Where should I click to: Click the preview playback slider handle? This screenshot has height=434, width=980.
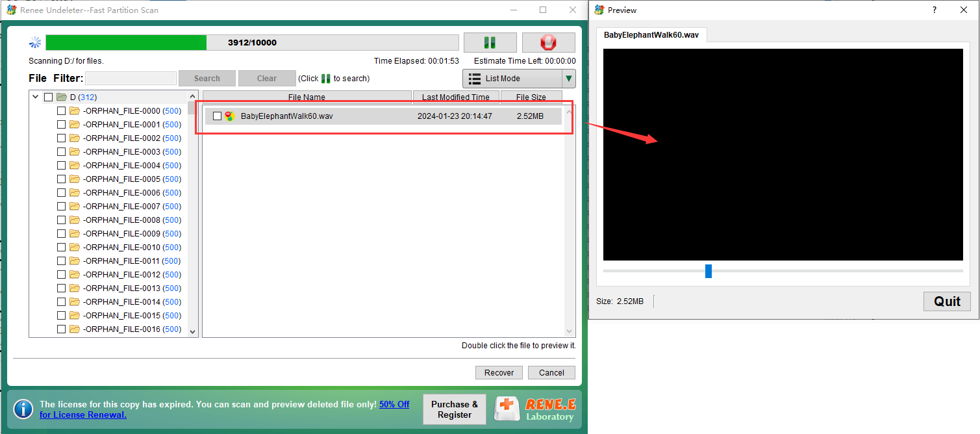click(x=709, y=271)
